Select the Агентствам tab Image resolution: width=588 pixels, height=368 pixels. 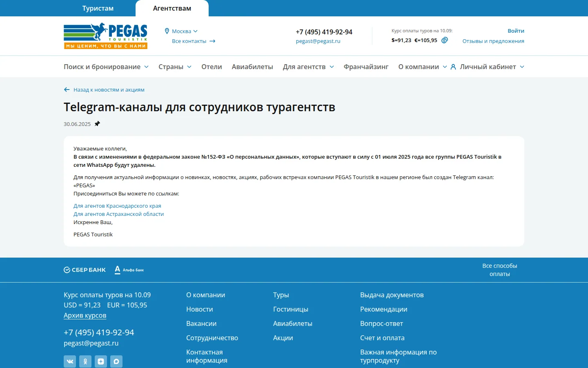coord(172,8)
